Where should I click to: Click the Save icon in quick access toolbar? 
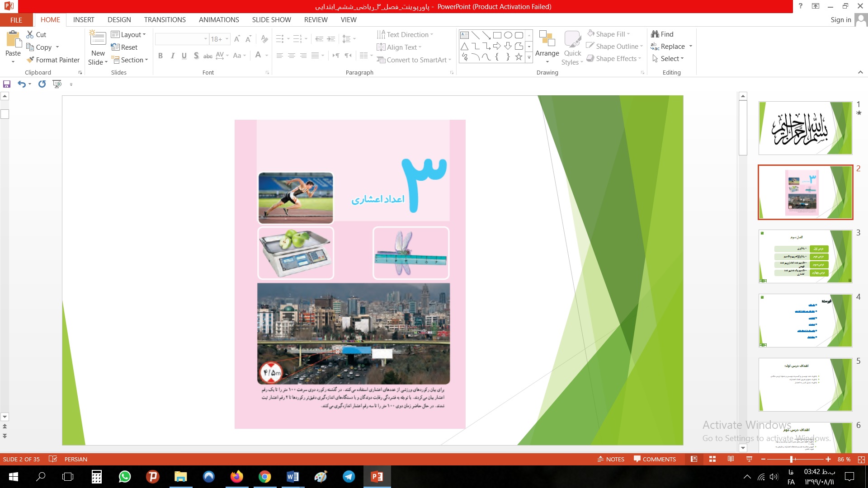(x=7, y=84)
